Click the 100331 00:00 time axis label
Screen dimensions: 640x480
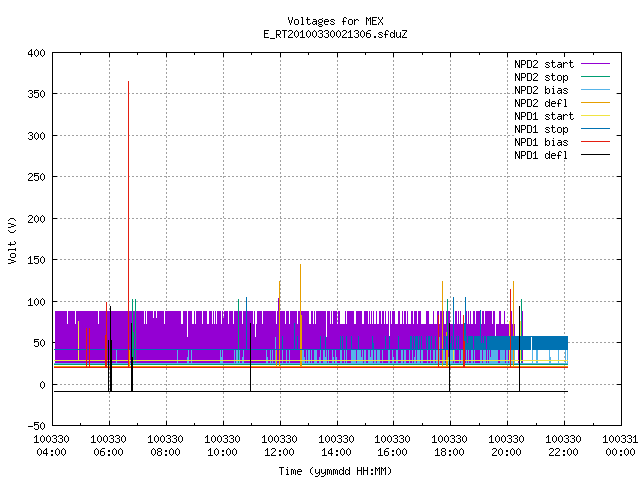620,446
